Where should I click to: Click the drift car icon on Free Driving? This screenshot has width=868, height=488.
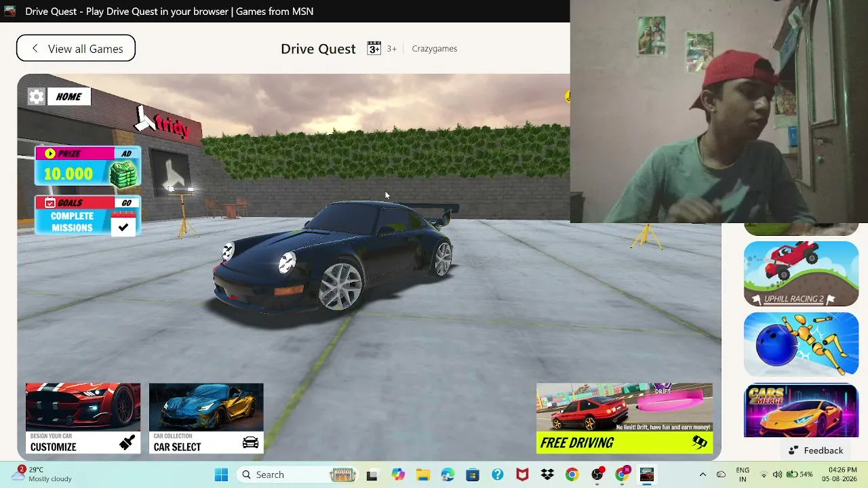(699, 443)
